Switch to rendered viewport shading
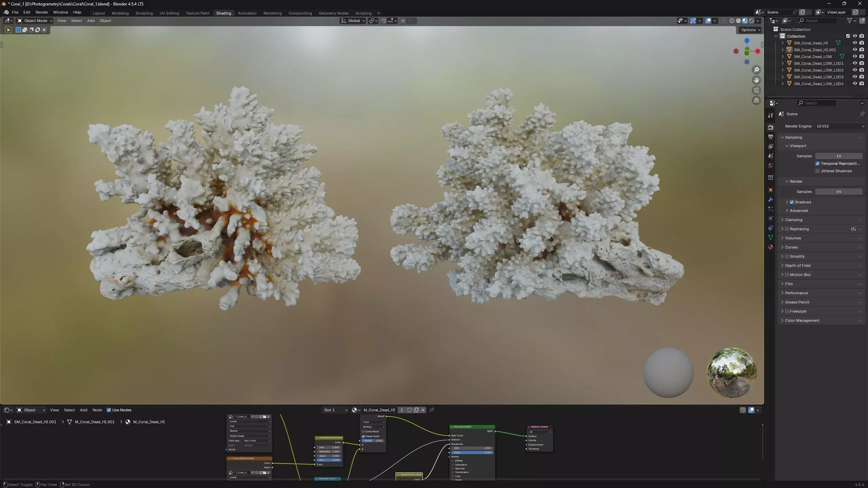The image size is (868, 488). (751, 21)
